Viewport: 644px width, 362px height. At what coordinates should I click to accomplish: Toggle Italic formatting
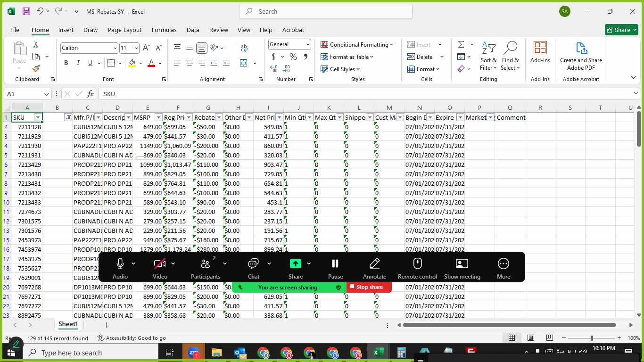point(78,63)
